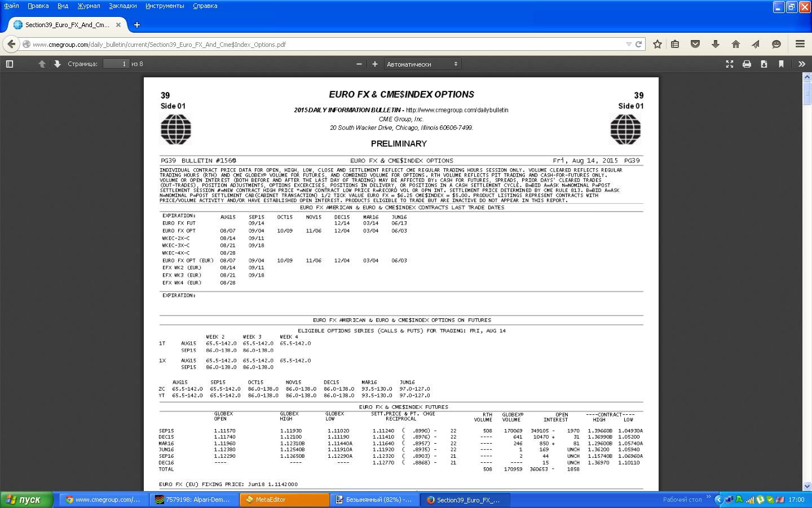Open the Закладки menu
The height and width of the screenshot is (508, 812).
pyautogui.click(x=123, y=6)
